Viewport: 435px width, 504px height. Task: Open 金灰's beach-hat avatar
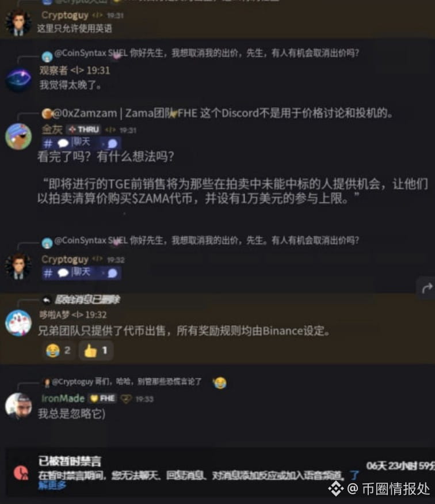tap(18, 137)
